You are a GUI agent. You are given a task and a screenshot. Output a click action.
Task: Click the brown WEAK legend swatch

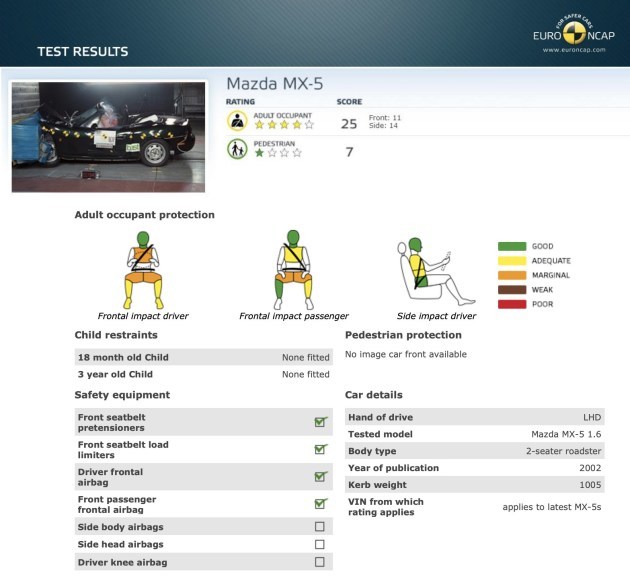click(x=512, y=290)
